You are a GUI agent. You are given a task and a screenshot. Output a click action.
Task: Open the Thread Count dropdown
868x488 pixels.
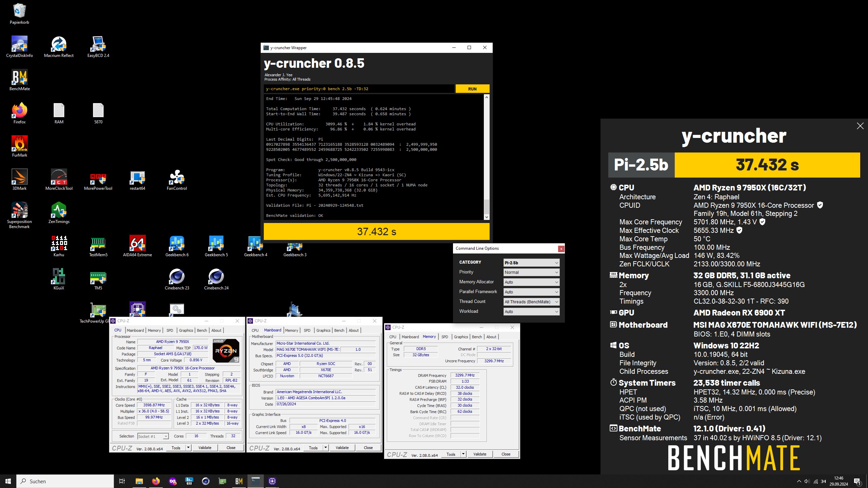[531, 302]
